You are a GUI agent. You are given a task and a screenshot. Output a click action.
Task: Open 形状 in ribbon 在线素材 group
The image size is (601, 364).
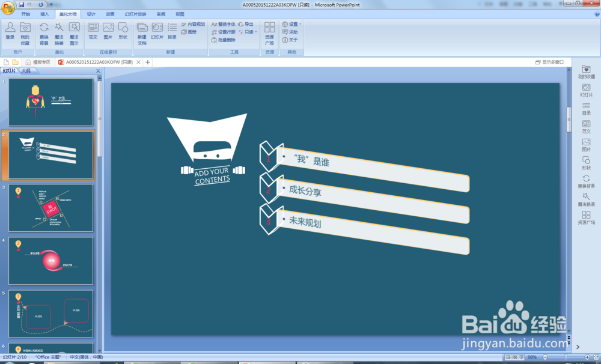(123, 31)
